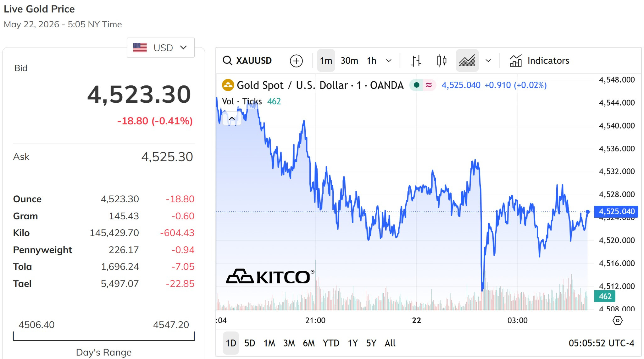Collapse the volume legend with caret
Viewport: 644px width, 359px height.
click(232, 118)
